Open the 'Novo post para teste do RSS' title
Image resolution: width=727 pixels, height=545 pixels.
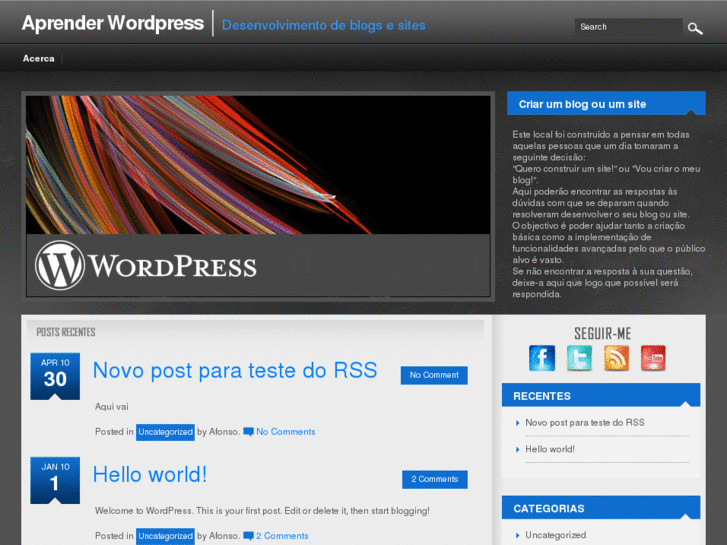(235, 371)
